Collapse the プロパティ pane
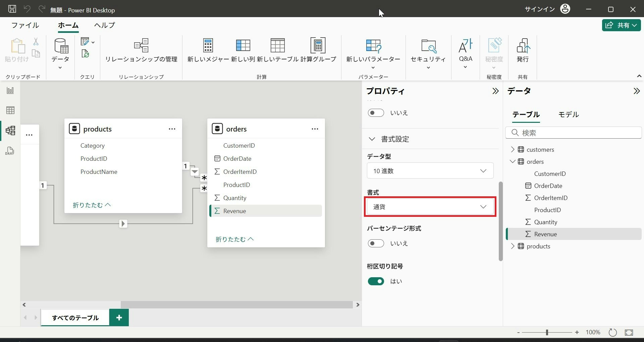 point(495,91)
